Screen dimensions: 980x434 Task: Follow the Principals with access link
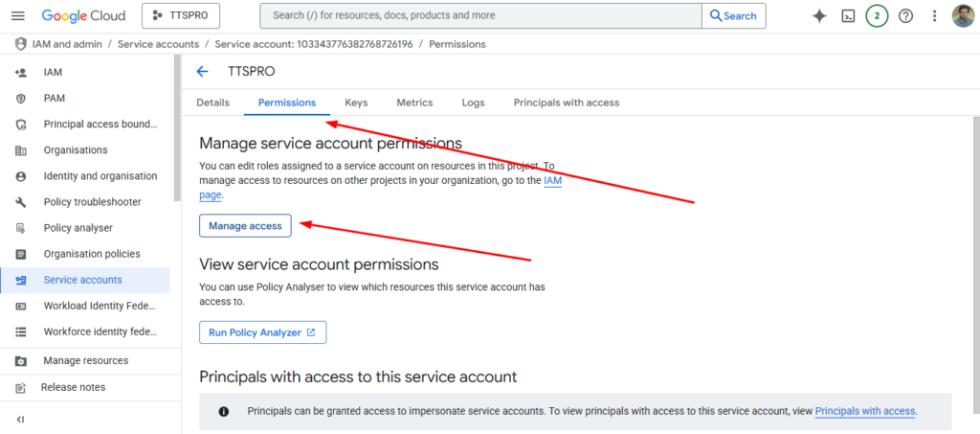click(x=865, y=411)
